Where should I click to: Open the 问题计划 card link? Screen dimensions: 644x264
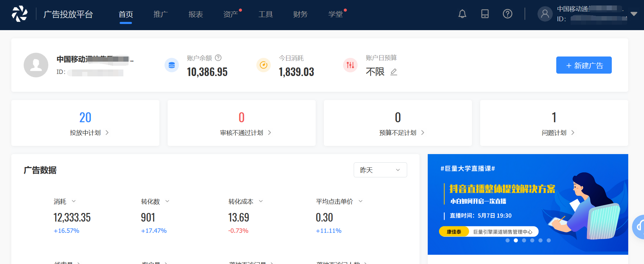tap(558, 133)
